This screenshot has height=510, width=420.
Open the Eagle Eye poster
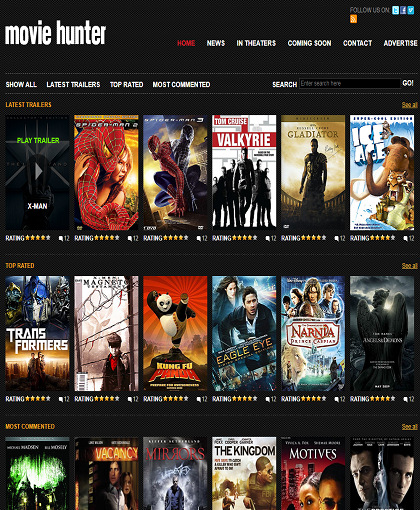pyautogui.click(x=244, y=333)
